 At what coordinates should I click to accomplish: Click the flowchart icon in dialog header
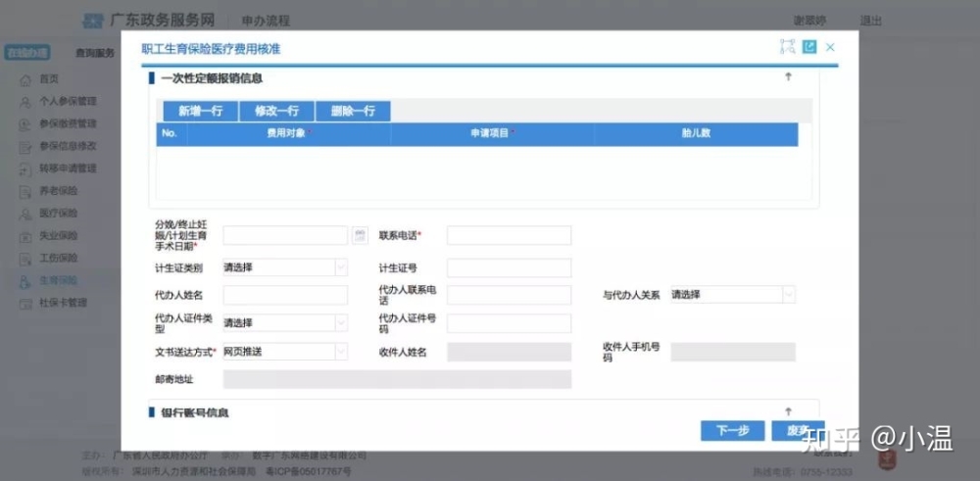[x=787, y=46]
